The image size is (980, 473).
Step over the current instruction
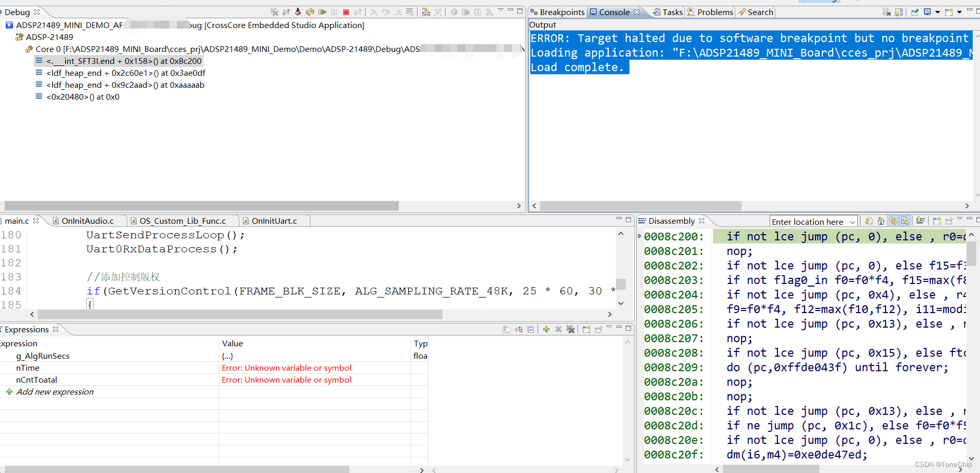(386, 11)
